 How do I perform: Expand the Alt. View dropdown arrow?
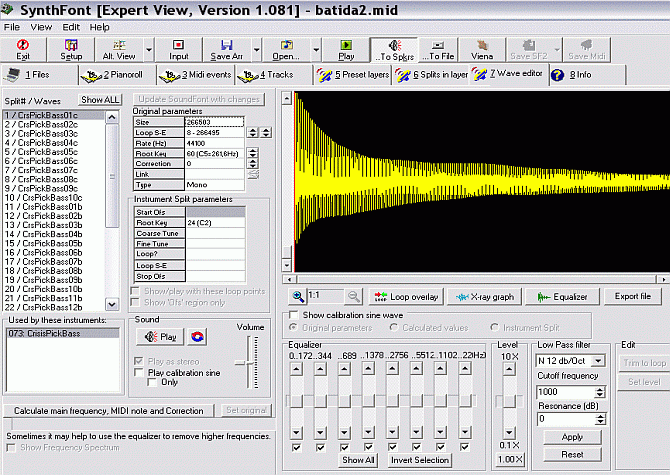(149, 50)
